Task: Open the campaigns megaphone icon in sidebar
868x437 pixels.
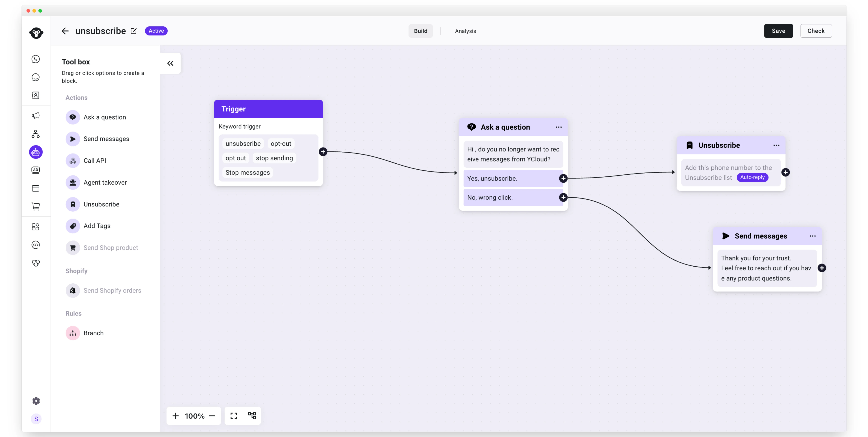Action: coord(36,116)
